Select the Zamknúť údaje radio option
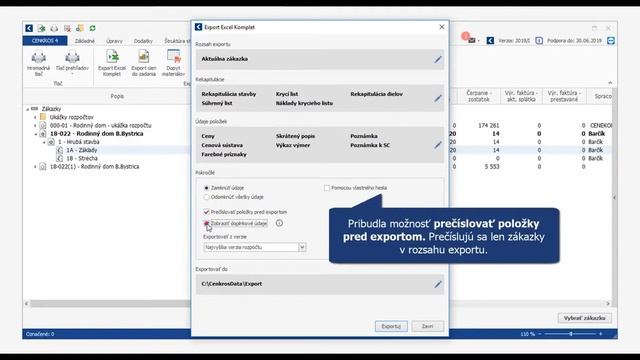 [x=206, y=188]
